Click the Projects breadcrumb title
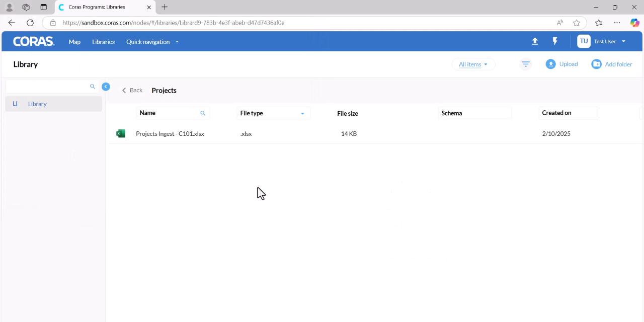 point(164,91)
